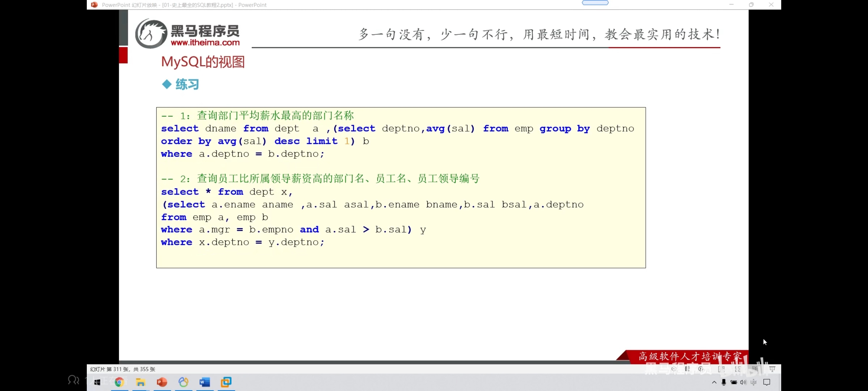Switch to Normal view icon

tap(721, 369)
